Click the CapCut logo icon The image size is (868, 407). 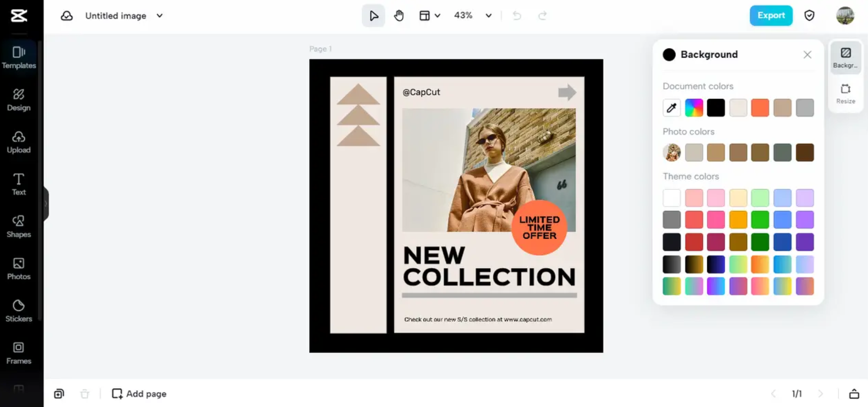19,15
